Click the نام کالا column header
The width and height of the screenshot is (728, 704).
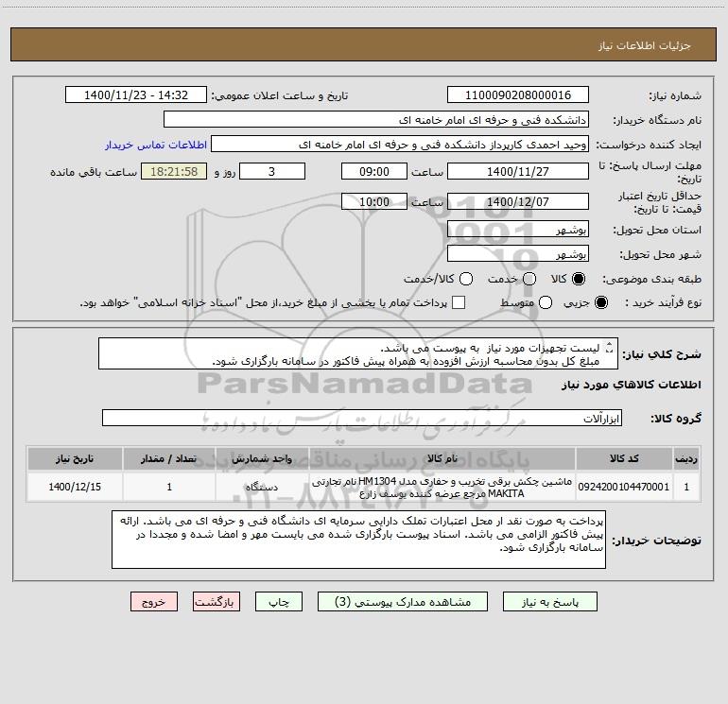[442, 459]
